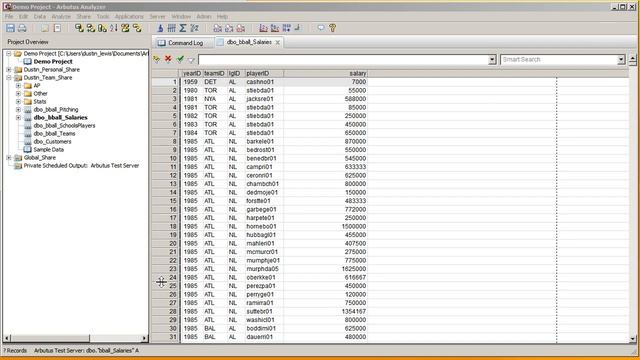Select dbo_bball_SchoolsPlayers in the tree
Viewport: 640px width, 360px height.
64,126
